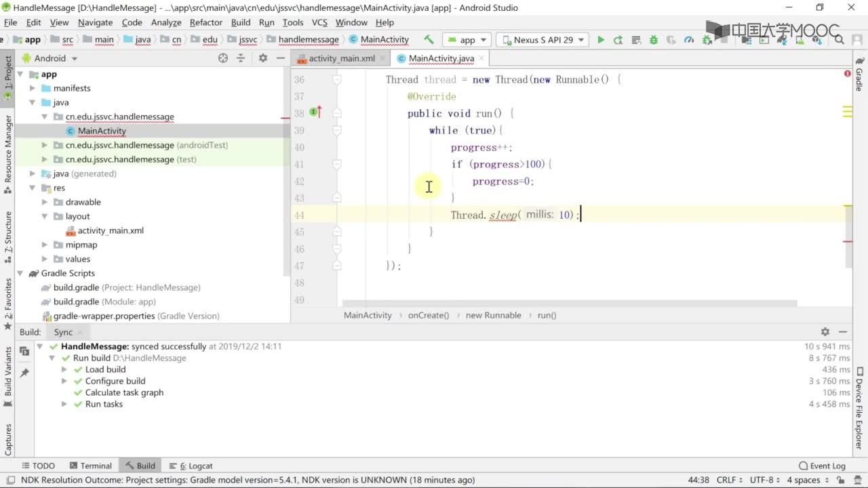Click the Toggle view icon in Build panel
Screen dimensions: 868x488
24,351
